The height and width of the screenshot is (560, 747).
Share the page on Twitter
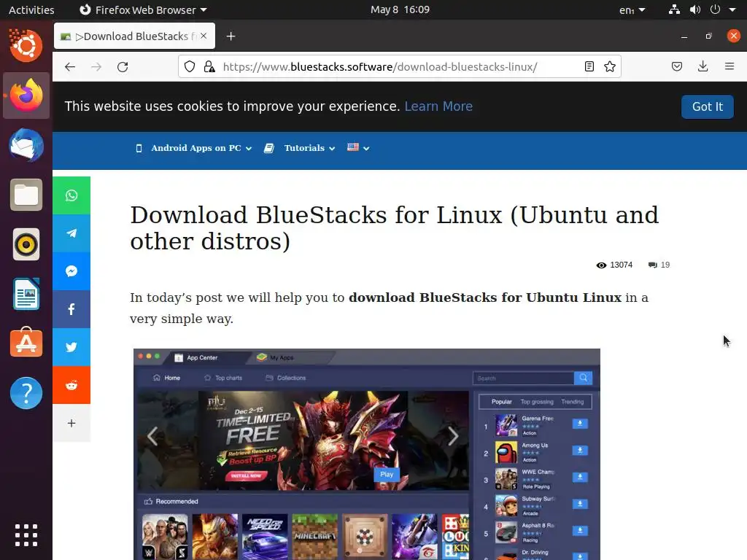tap(71, 347)
